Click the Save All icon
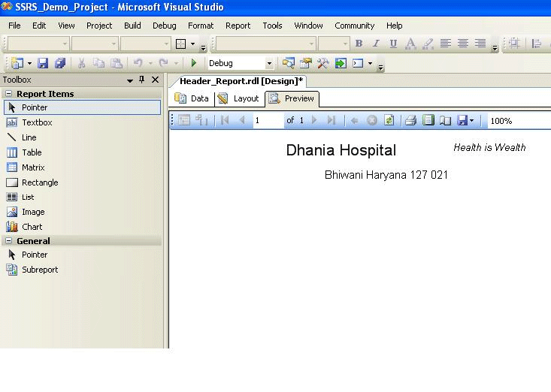 coord(60,63)
